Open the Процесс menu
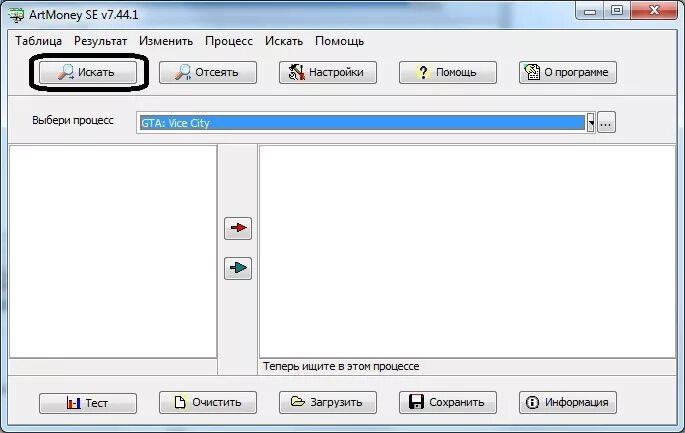685x433 pixels. [229, 41]
